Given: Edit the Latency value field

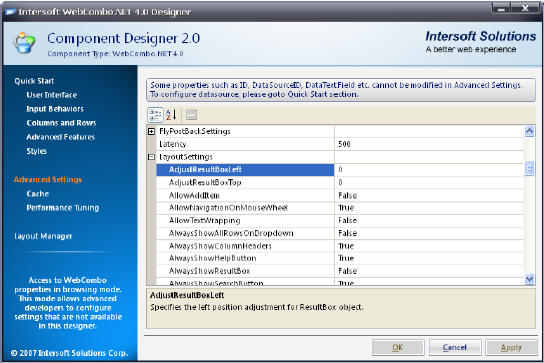Looking at the screenshot, I should pyautogui.click(x=429, y=144).
